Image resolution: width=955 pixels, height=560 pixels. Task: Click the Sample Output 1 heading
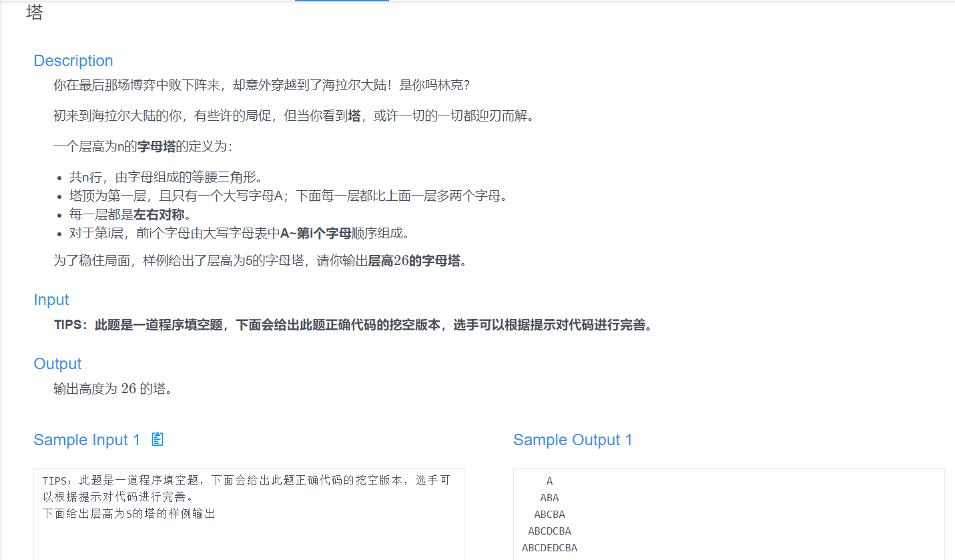(x=573, y=440)
